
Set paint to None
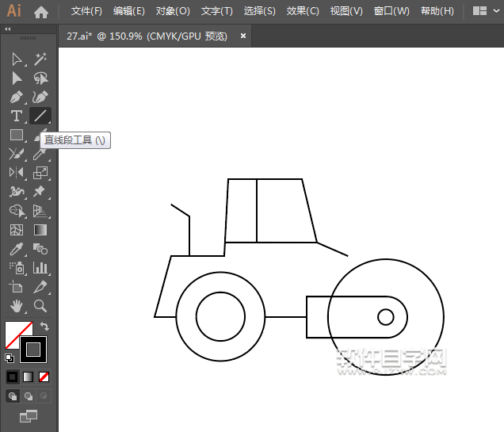pos(44,377)
